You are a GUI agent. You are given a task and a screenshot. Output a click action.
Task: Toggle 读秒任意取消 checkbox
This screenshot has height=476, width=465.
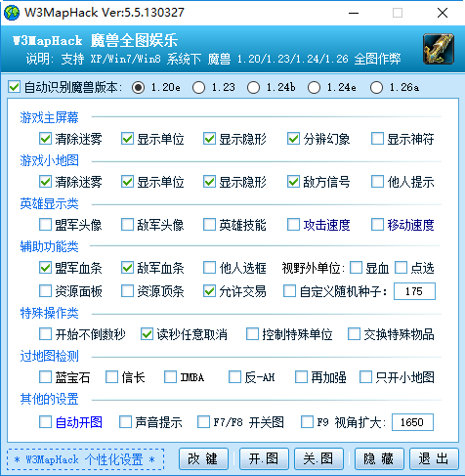pyautogui.click(x=147, y=334)
